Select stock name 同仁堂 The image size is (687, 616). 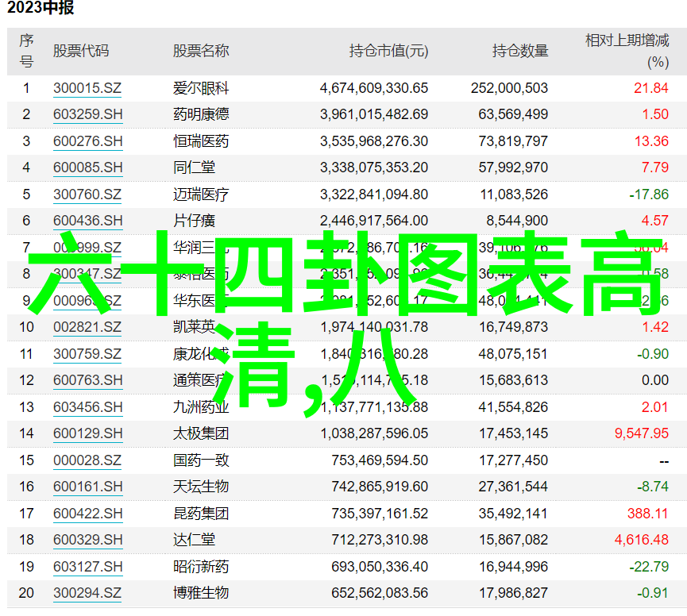coord(194,167)
